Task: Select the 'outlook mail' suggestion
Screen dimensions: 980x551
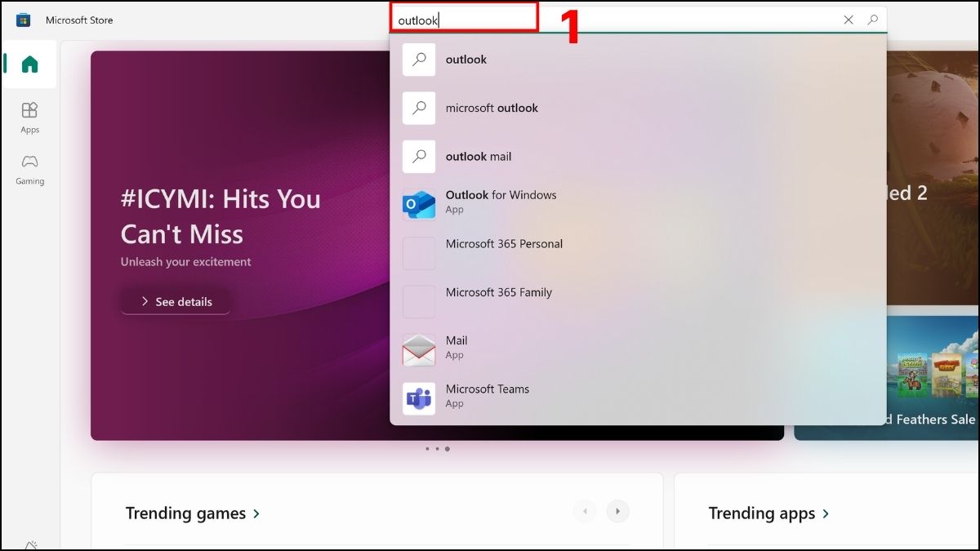Action: (x=638, y=157)
